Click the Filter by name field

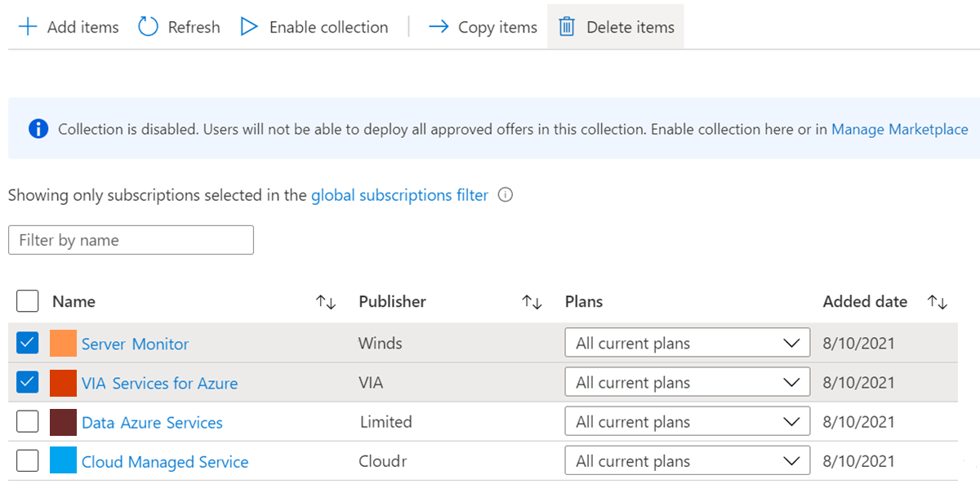[x=131, y=240]
